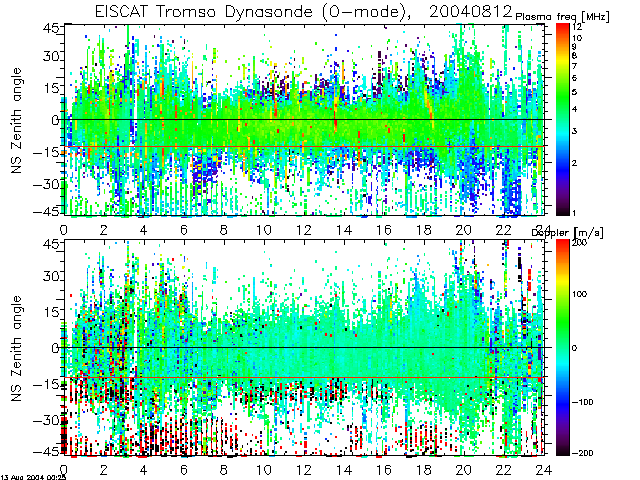Click the plasma frequency color bar
640x480 pixels.
pyautogui.click(x=562, y=119)
